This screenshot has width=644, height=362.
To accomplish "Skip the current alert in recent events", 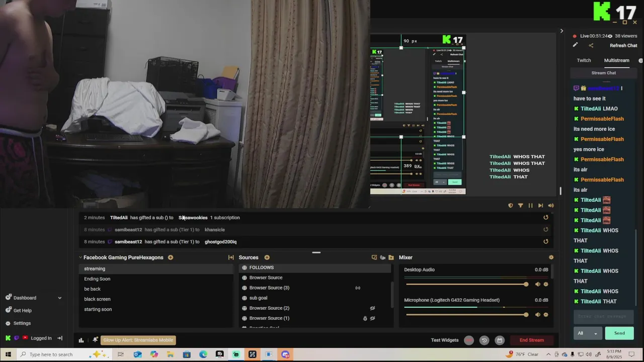I will [540, 206].
